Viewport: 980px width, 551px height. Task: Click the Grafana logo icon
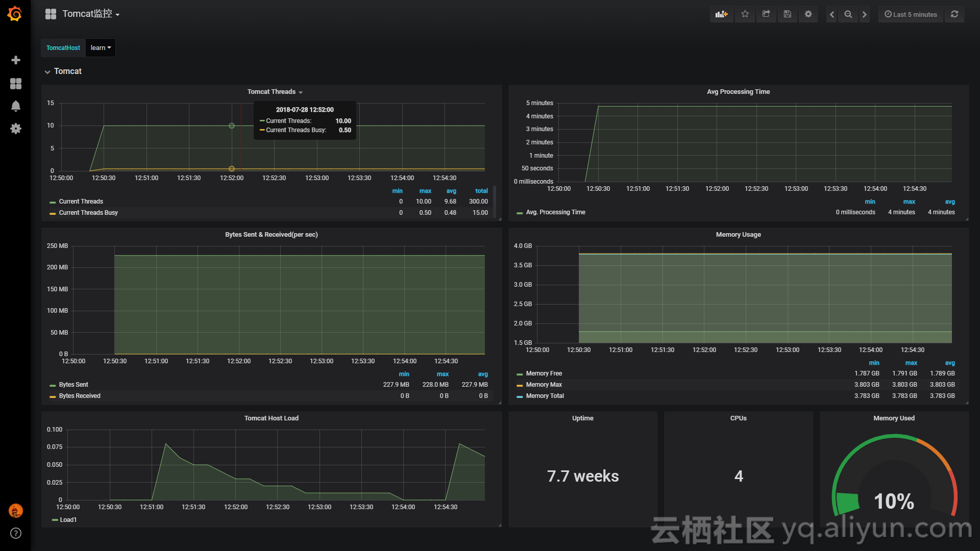tap(15, 14)
